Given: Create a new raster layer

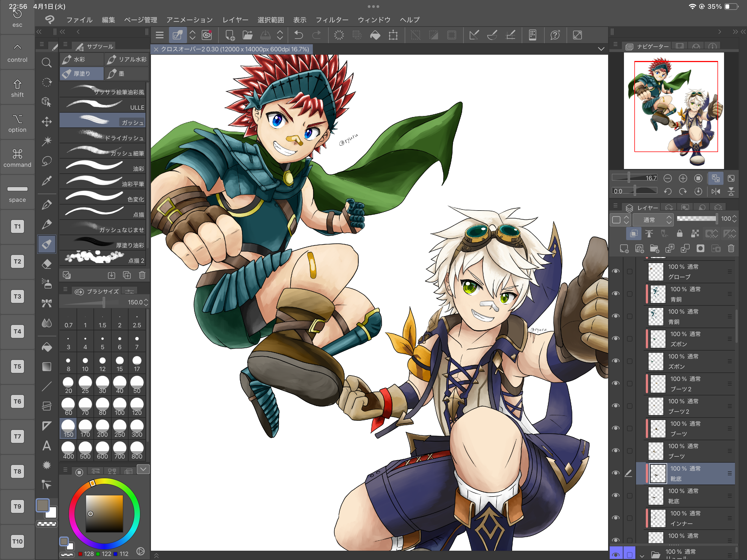Looking at the screenshot, I should click(x=624, y=249).
